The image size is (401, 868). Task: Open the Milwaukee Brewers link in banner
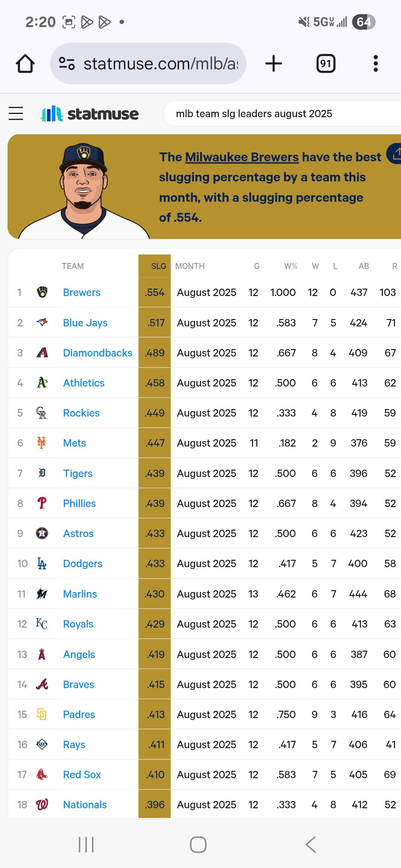[242, 157]
